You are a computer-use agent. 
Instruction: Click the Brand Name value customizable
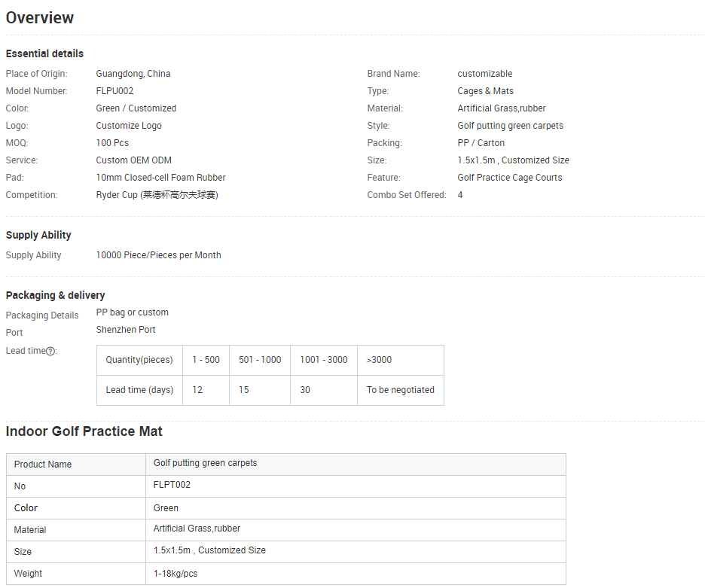click(484, 74)
